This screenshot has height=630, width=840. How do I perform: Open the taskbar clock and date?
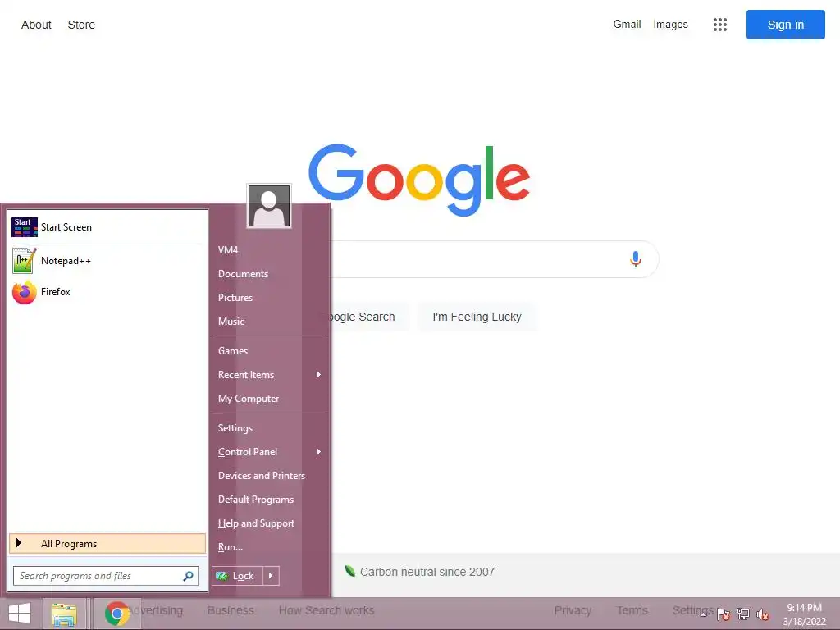804,614
